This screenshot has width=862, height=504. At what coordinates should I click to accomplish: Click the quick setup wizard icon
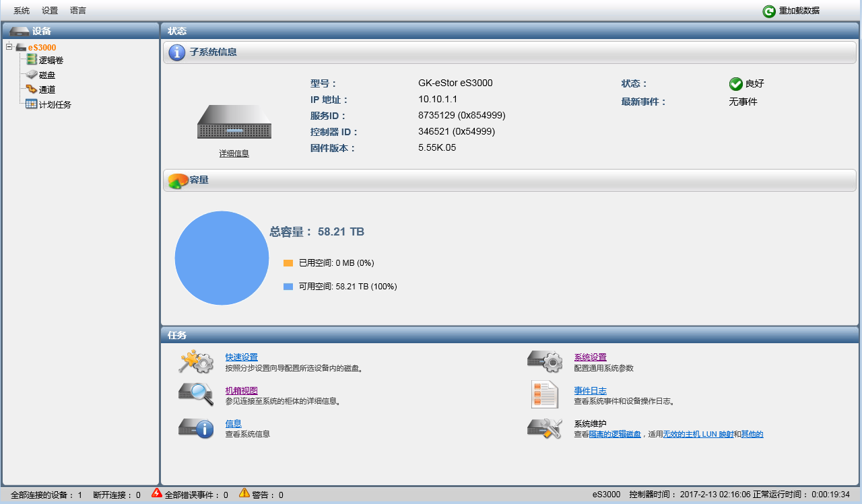click(196, 362)
